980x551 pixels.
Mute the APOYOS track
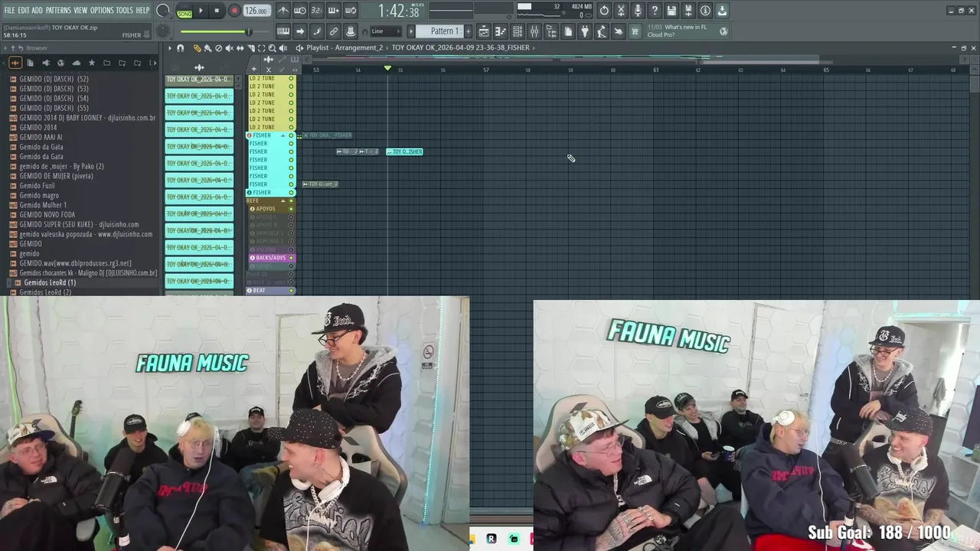[x=291, y=209]
